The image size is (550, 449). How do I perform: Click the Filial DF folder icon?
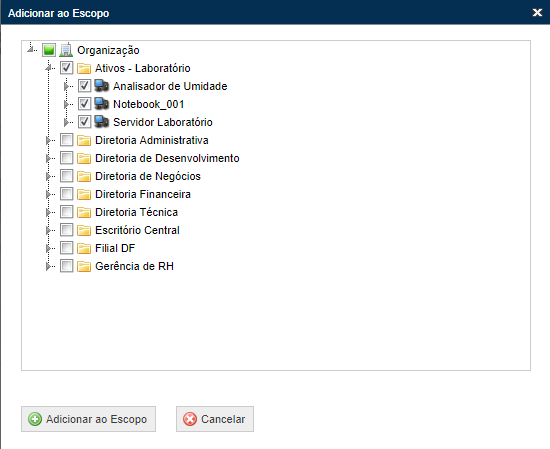tap(84, 248)
